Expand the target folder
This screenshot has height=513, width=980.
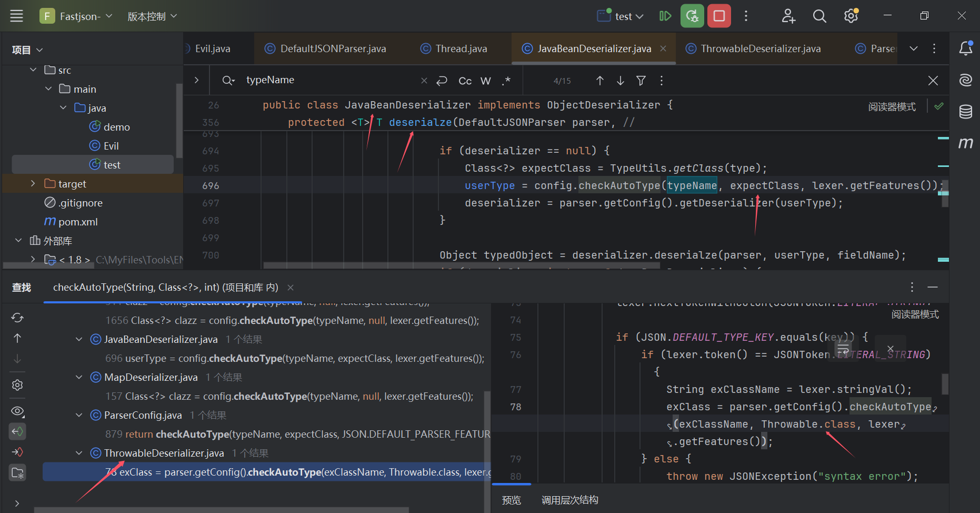(33, 184)
